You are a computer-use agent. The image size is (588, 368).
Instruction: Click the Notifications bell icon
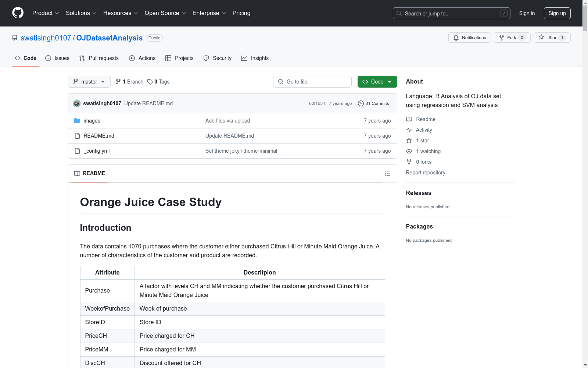click(x=456, y=38)
